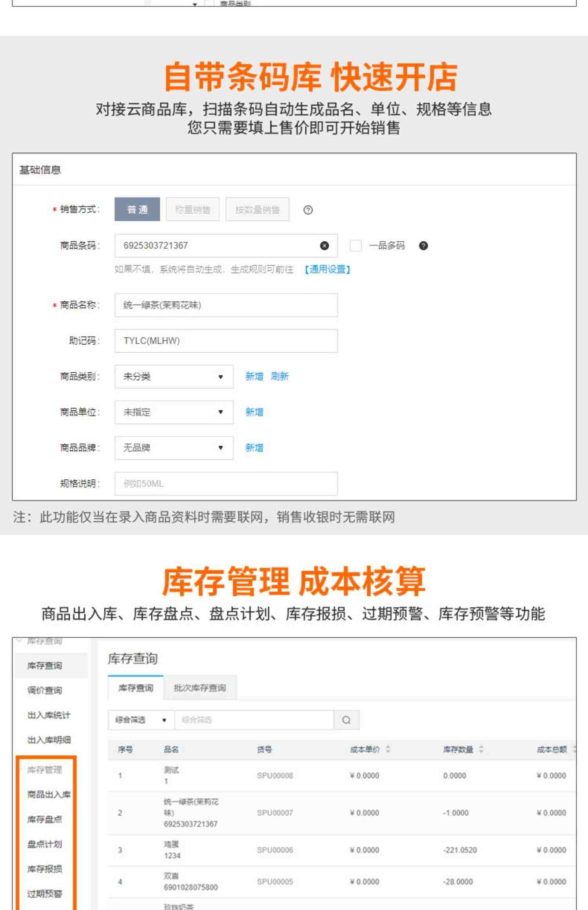
Task: Select 普通 sales method
Action: pyautogui.click(x=137, y=209)
